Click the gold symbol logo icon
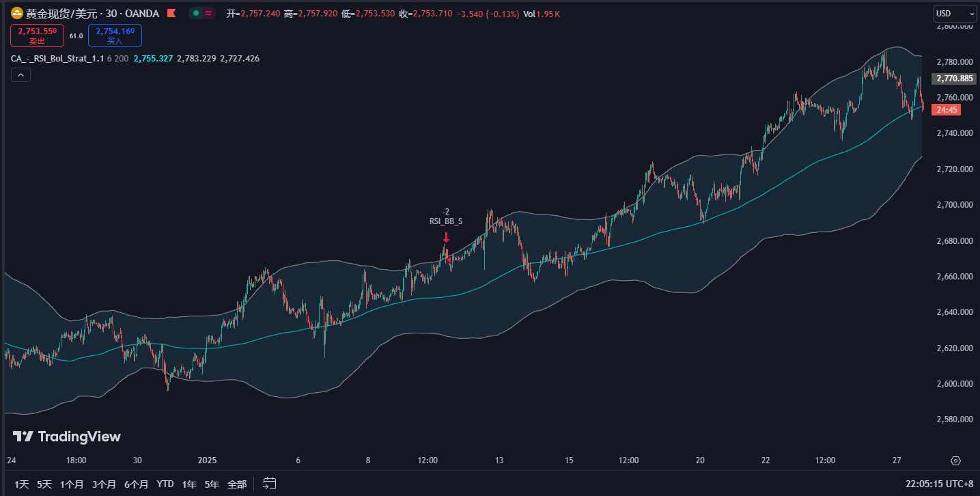 (x=17, y=13)
